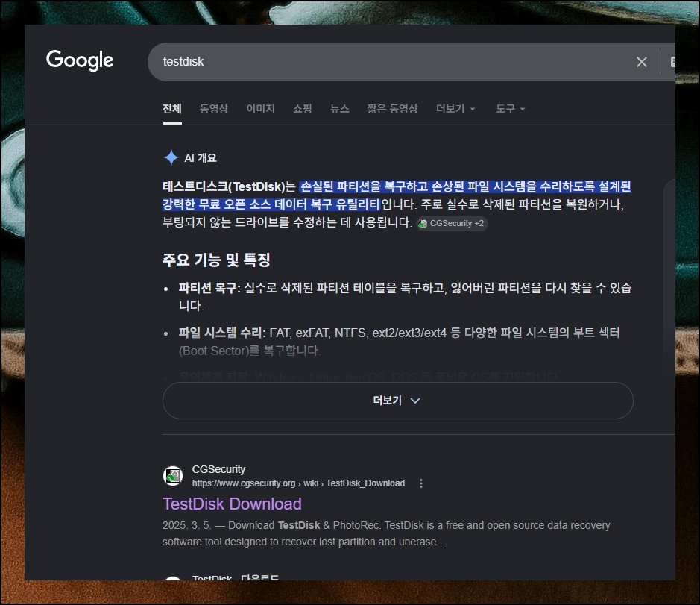700x605 pixels.
Task: Click the 파일 시스템 수리 bullet text
Action: pos(399,342)
